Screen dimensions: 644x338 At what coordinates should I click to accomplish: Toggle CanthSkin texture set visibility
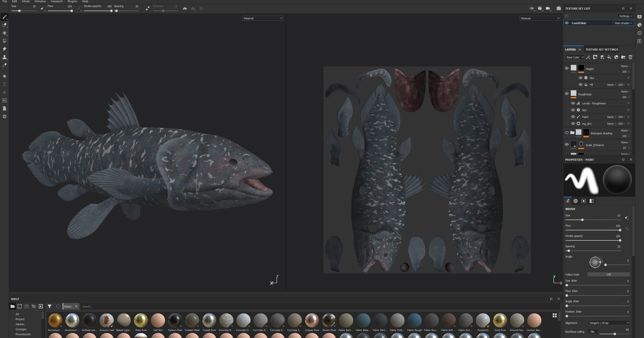click(x=567, y=23)
